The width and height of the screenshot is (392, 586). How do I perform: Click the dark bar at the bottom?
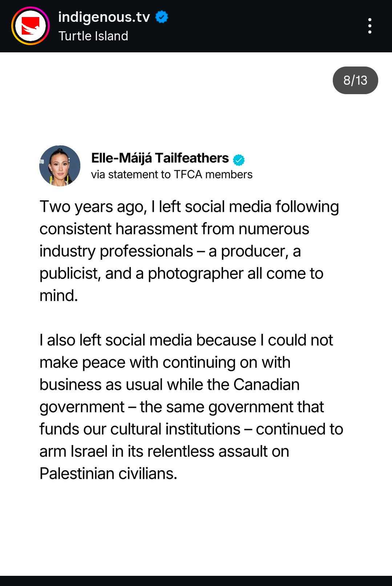coord(196,581)
